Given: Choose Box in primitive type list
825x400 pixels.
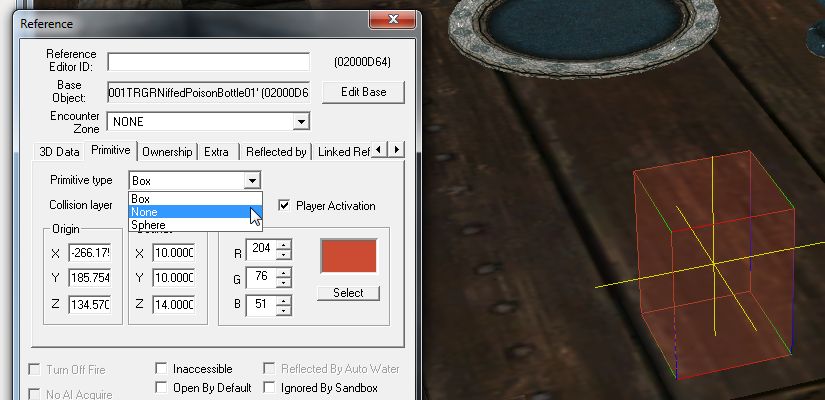Looking at the screenshot, I should pyautogui.click(x=195, y=199).
